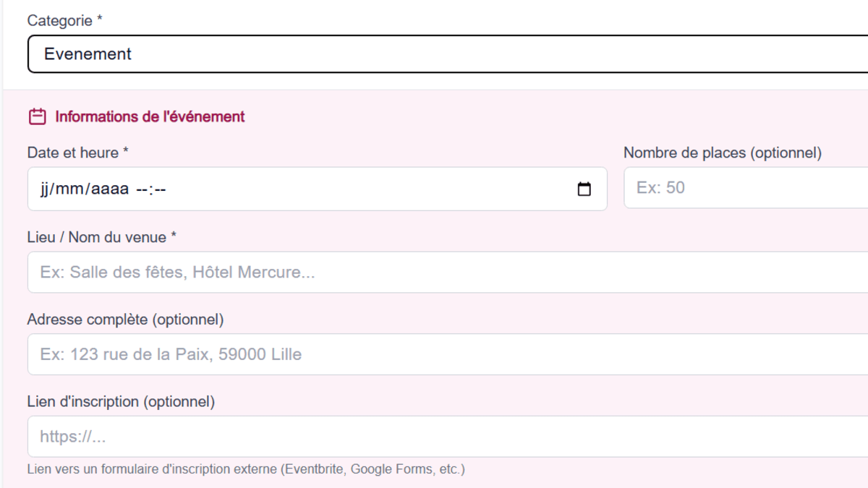Viewport: 868px width, 488px height.
Task: Click the "Categorie *" label
Action: tap(64, 21)
